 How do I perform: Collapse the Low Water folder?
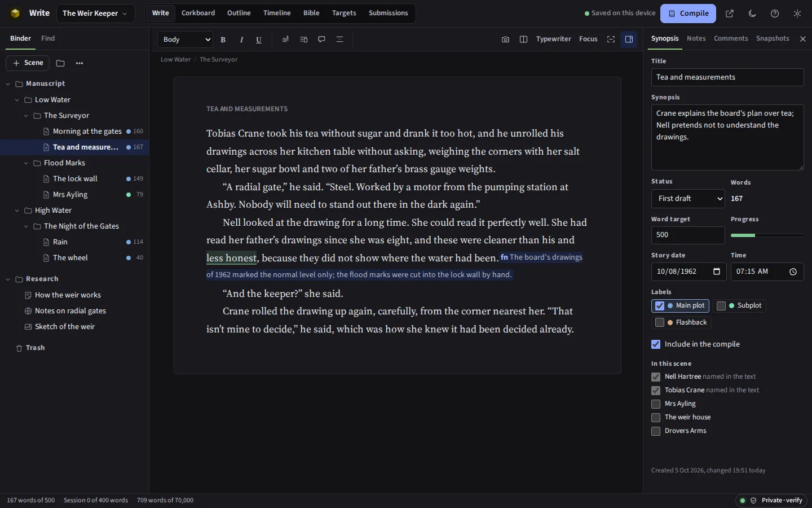click(17, 100)
